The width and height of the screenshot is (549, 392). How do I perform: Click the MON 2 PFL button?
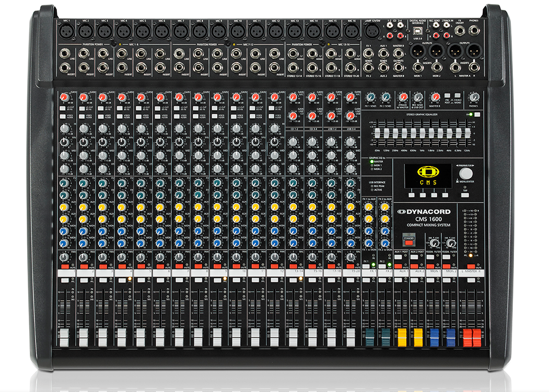pos(447,280)
